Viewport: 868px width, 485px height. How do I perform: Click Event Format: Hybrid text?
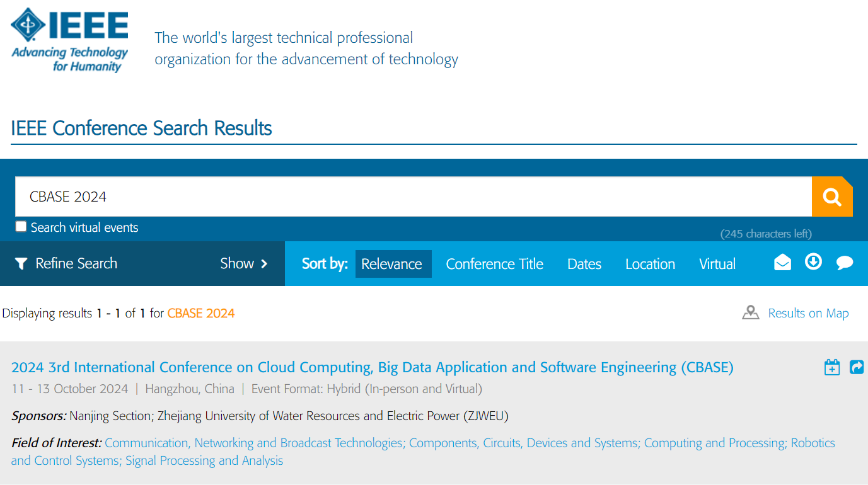click(x=367, y=389)
